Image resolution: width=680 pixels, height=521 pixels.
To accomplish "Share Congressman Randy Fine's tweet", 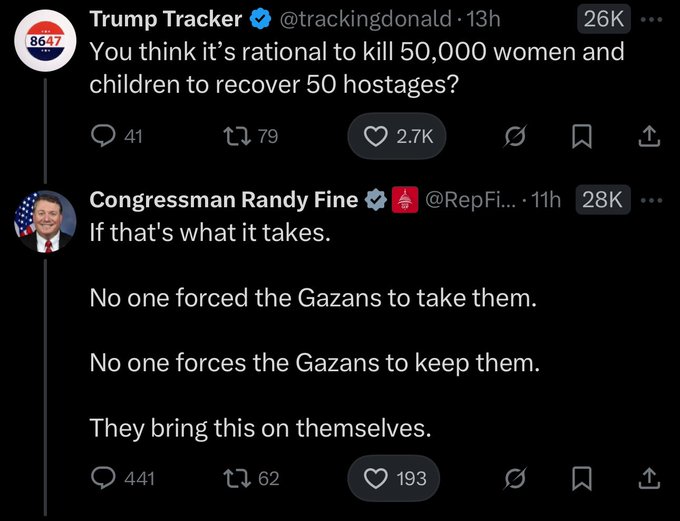I will (x=647, y=478).
